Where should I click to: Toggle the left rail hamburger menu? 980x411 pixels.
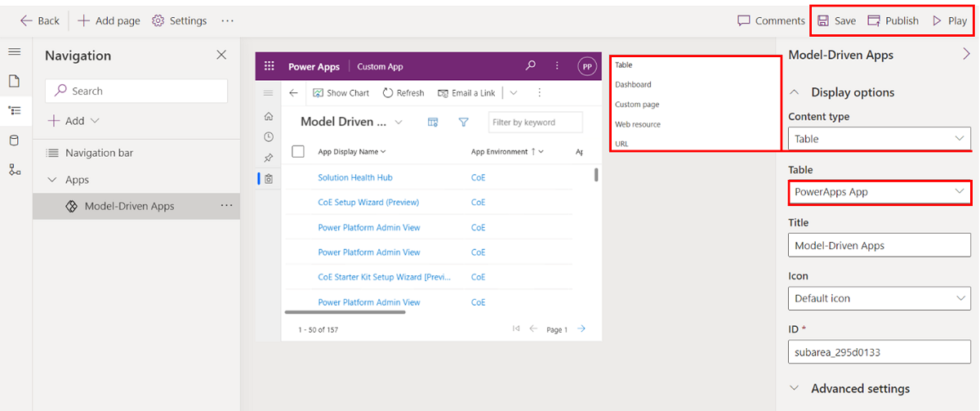click(x=15, y=52)
